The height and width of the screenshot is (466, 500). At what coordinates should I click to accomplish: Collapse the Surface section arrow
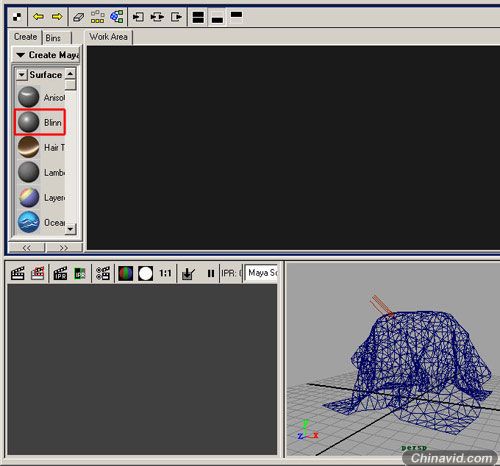click(21, 75)
